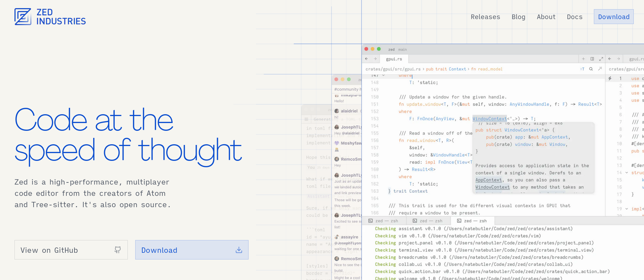
Task: Click terminal line 'Checking breadcrumbs v0.1.0'
Action: click(x=479, y=257)
